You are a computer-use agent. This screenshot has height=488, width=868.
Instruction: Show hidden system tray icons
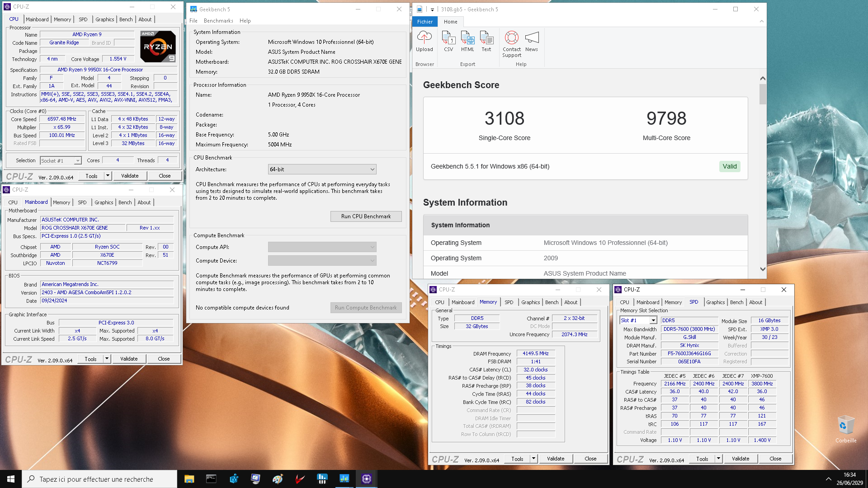pos(828,479)
